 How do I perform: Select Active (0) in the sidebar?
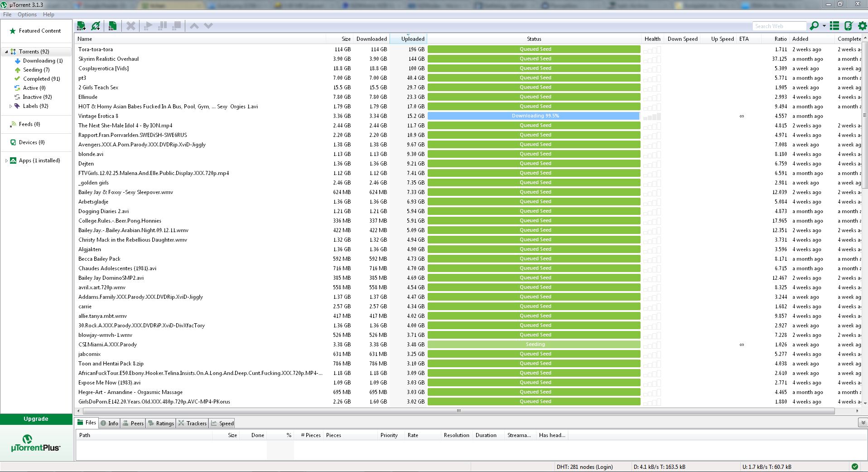[x=34, y=88]
